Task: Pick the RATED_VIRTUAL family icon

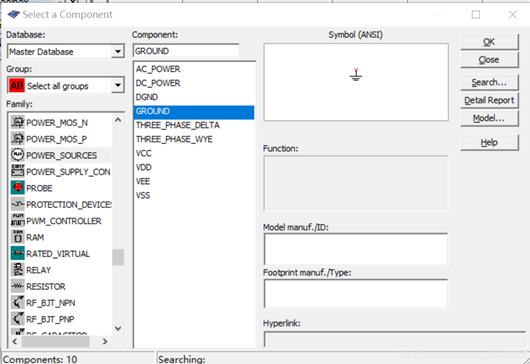Action: pyautogui.click(x=18, y=253)
